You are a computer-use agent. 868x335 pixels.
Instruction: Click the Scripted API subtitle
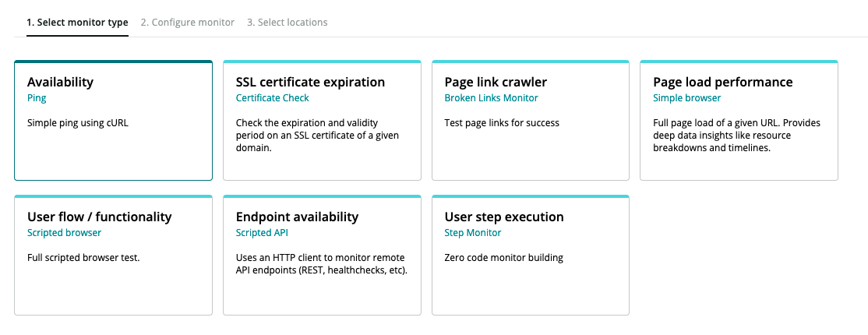pyautogui.click(x=262, y=233)
